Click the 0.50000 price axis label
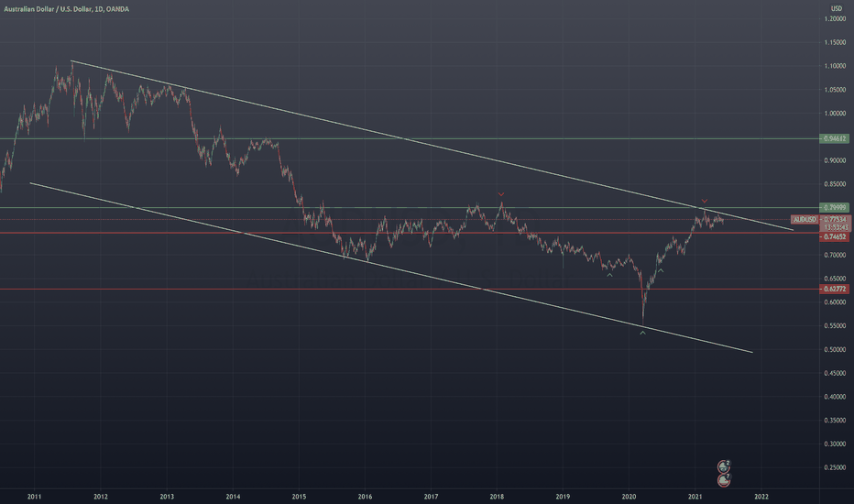This screenshot has width=854, height=504. (835, 349)
